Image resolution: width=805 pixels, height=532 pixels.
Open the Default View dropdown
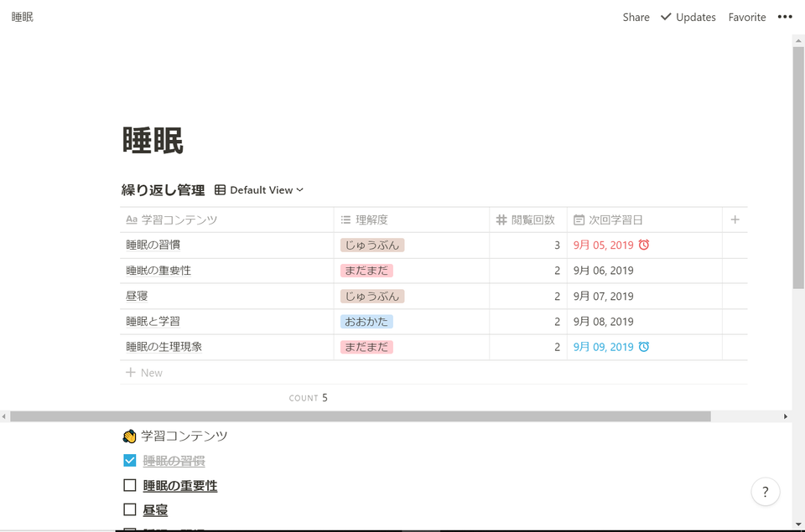pyautogui.click(x=259, y=190)
